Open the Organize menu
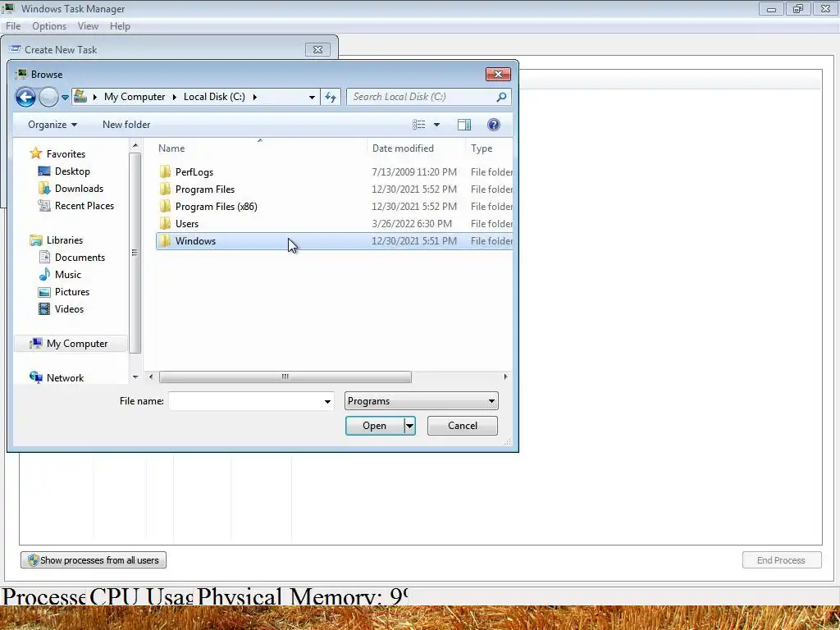The height and width of the screenshot is (630, 840). tap(52, 125)
